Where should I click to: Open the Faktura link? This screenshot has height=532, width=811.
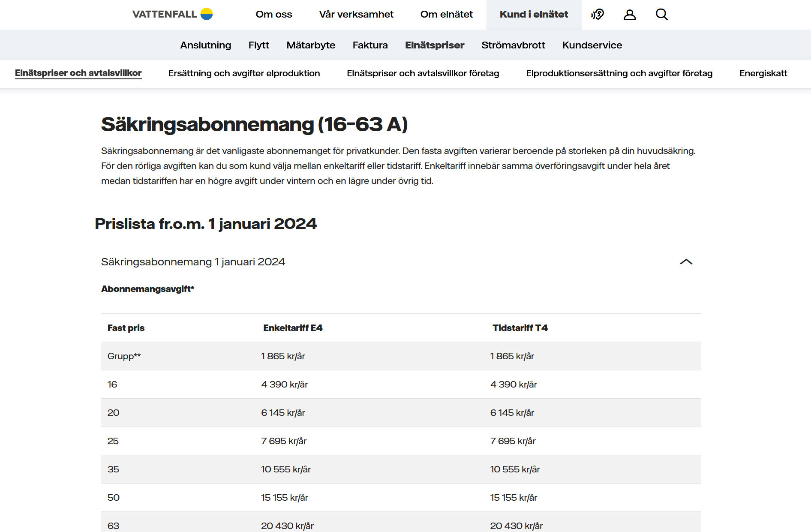[370, 45]
